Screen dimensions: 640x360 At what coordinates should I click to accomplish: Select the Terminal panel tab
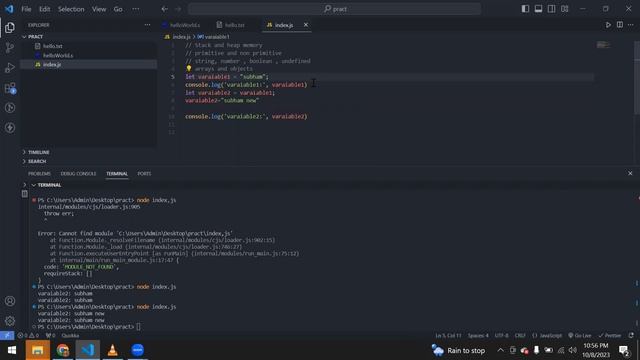coord(117,173)
